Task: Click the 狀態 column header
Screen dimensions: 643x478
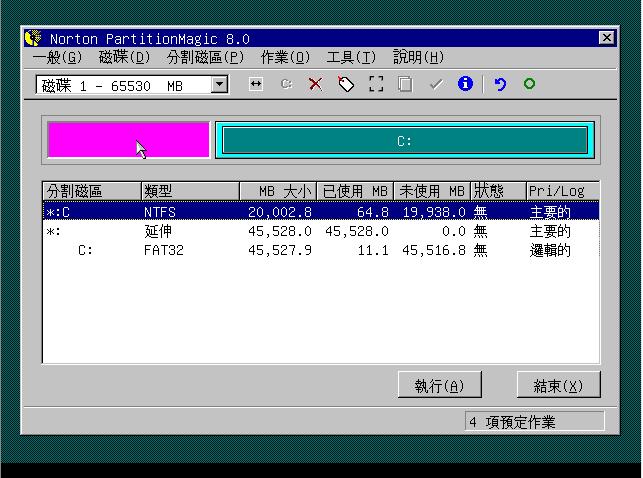Action: tap(498, 191)
